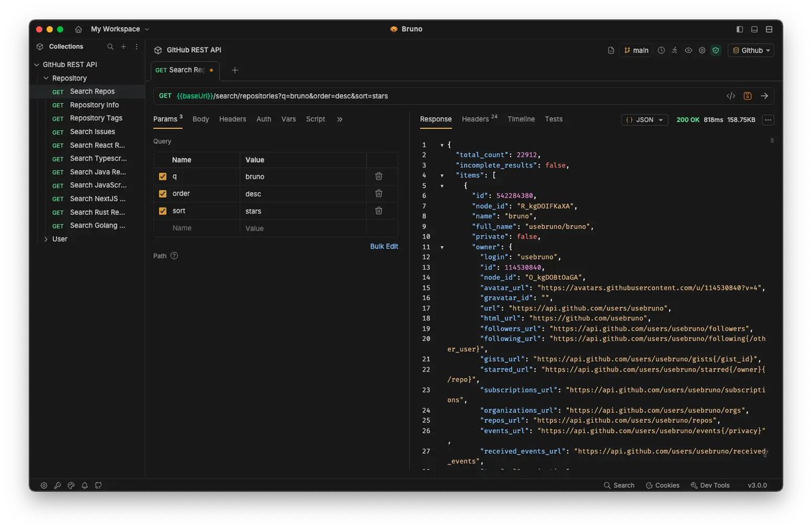
Task: Switch to the Body tab
Action: click(200, 119)
